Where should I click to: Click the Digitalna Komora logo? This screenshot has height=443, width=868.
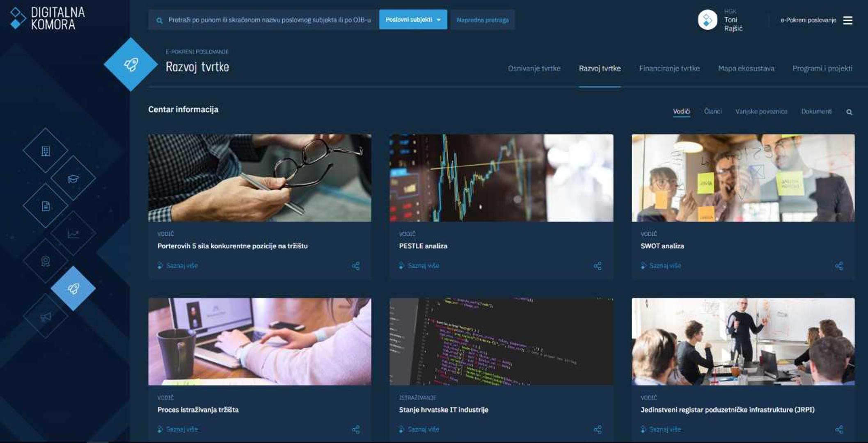[47, 18]
